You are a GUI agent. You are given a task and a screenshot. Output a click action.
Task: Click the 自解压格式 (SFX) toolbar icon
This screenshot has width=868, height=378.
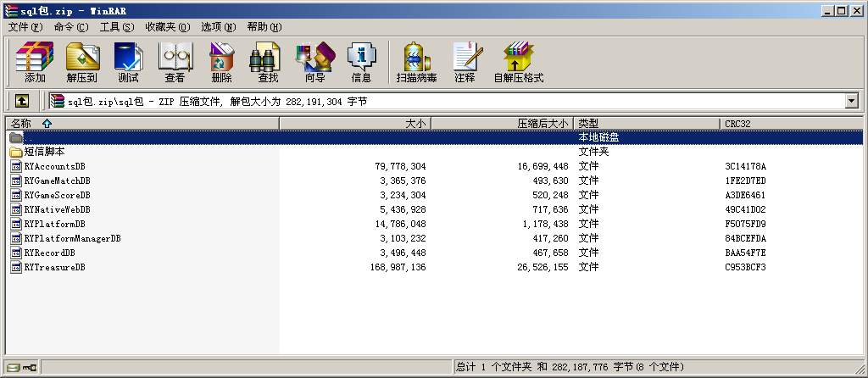pyautogui.click(x=518, y=62)
